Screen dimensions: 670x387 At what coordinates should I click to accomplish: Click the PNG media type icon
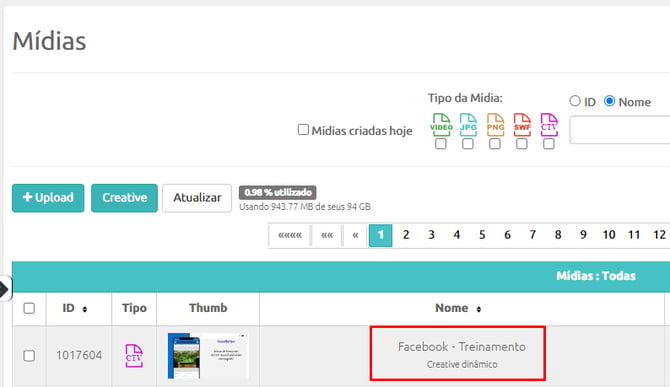tap(495, 125)
